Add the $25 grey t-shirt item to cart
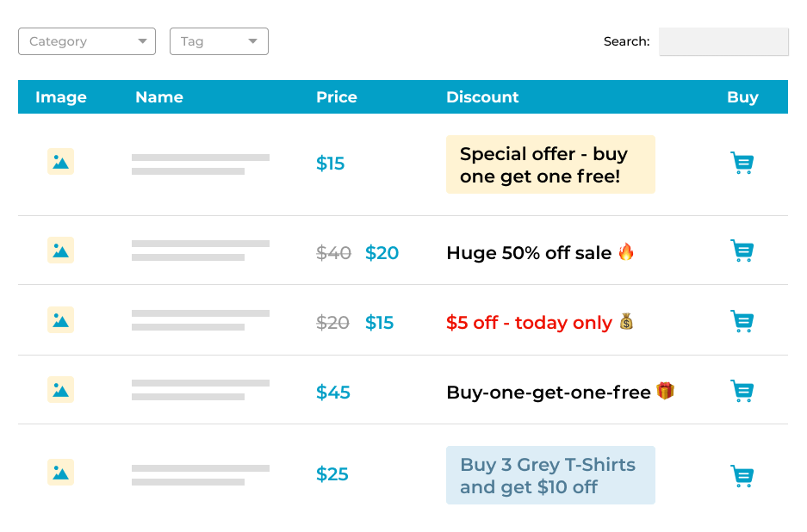 click(x=742, y=475)
